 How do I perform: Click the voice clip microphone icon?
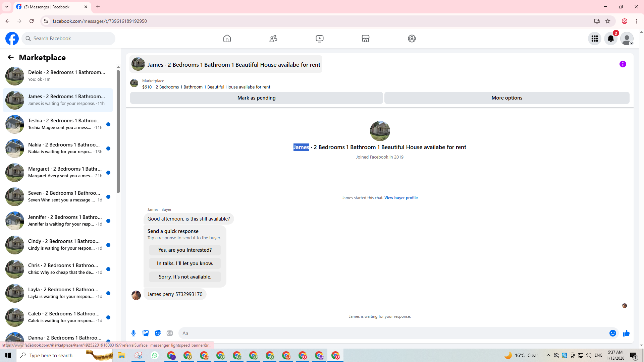(x=133, y=333)
